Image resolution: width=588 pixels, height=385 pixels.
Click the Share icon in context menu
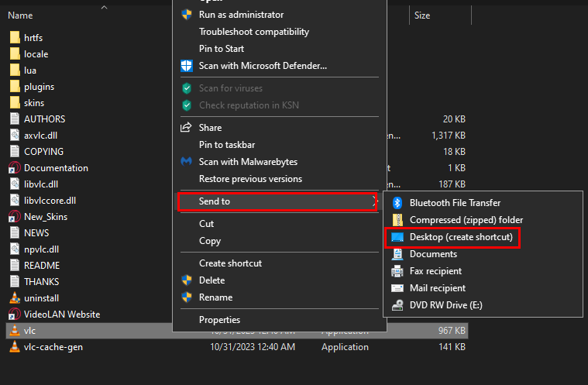(x=186, y=128)
